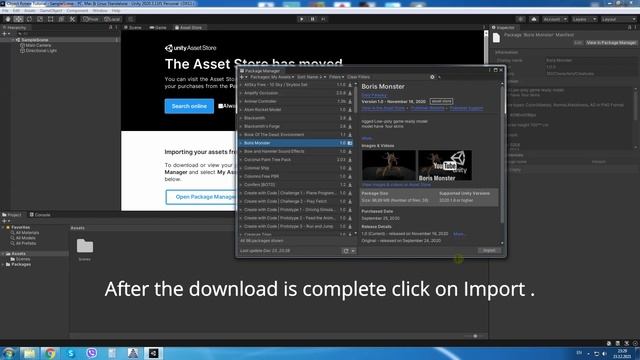Select the custom editor tools icon
Screen dimensions: 640x360
point(72,19)
